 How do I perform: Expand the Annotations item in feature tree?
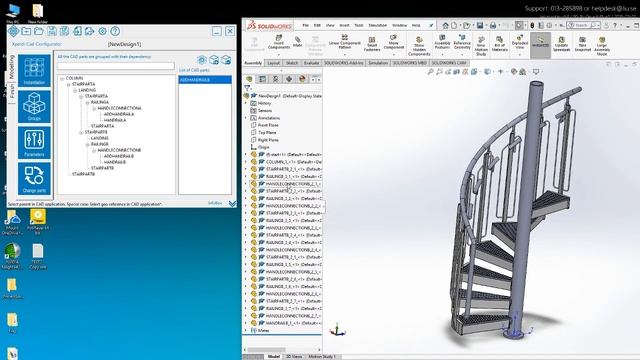(246, 118)
